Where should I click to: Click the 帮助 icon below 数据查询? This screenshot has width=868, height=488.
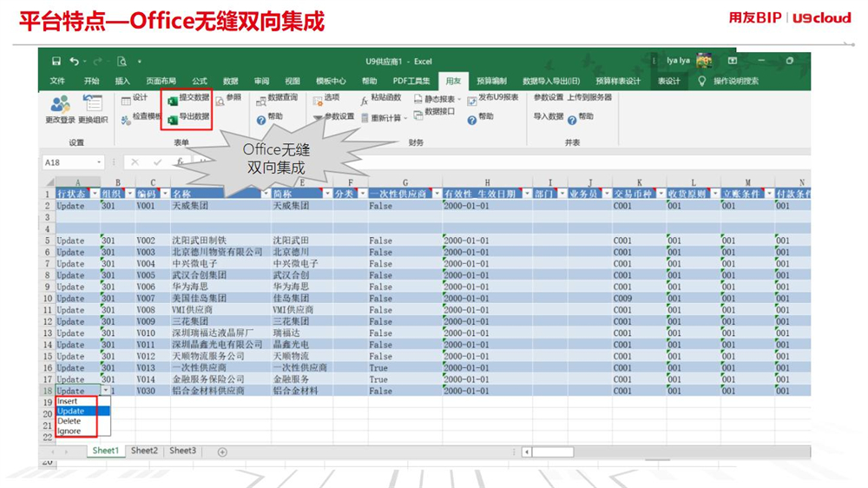pyautogui.click(x=261, y=120)
